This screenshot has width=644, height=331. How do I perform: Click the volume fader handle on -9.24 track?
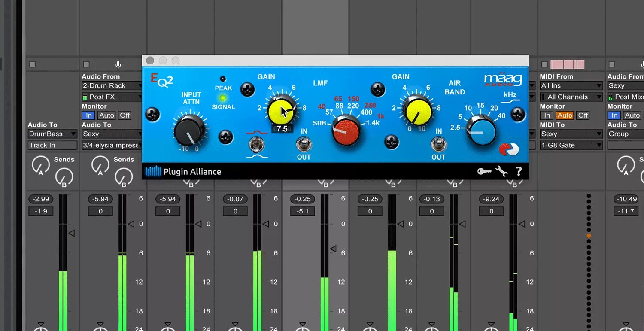pos(522,224)
